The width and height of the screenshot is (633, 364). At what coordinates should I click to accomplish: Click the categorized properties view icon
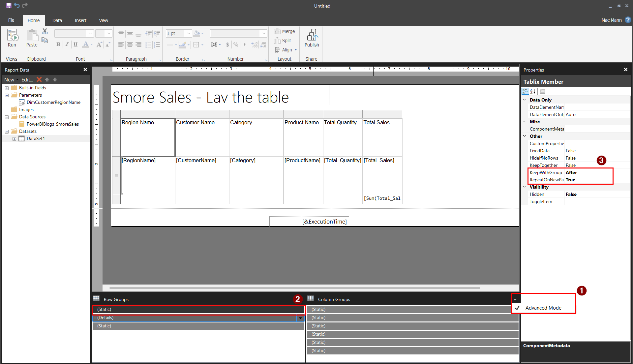525,91
